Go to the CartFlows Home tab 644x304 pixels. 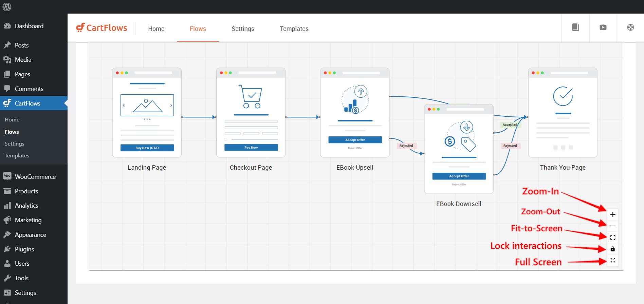click(x=156, y=29)
